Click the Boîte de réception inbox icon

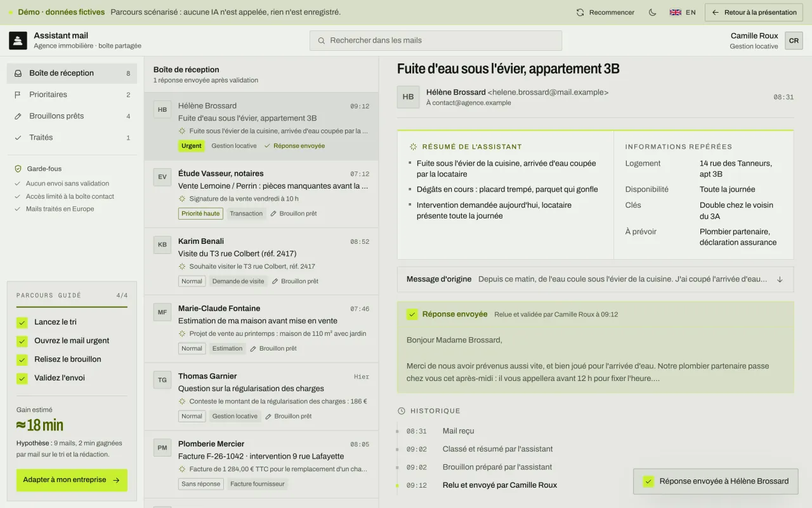click(18, 73)
